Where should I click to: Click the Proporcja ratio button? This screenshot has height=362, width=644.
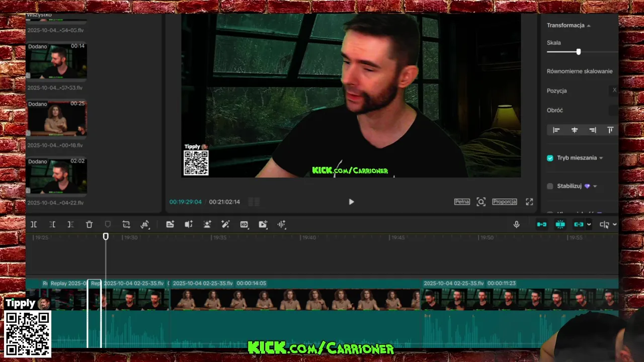pos(505,202)
